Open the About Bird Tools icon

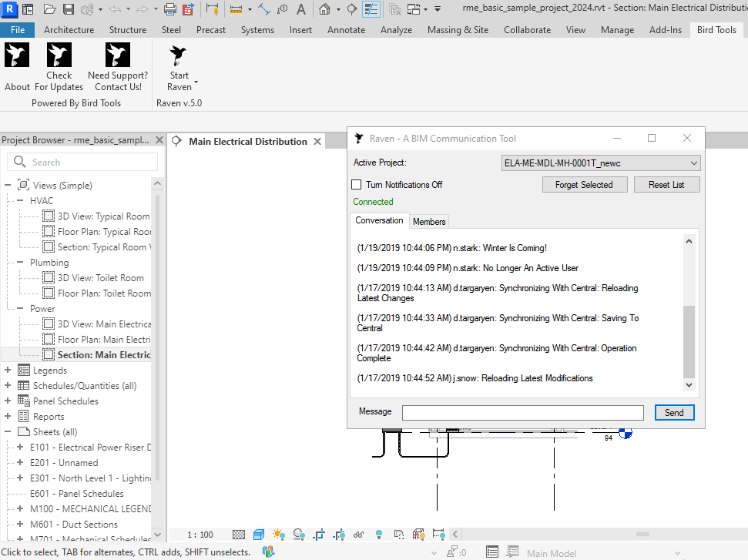[17, 55]
